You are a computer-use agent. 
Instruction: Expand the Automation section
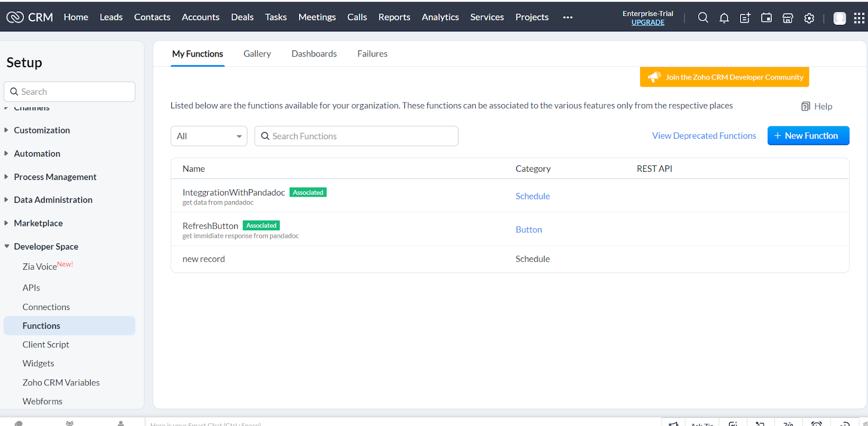(x=37, y=153)
